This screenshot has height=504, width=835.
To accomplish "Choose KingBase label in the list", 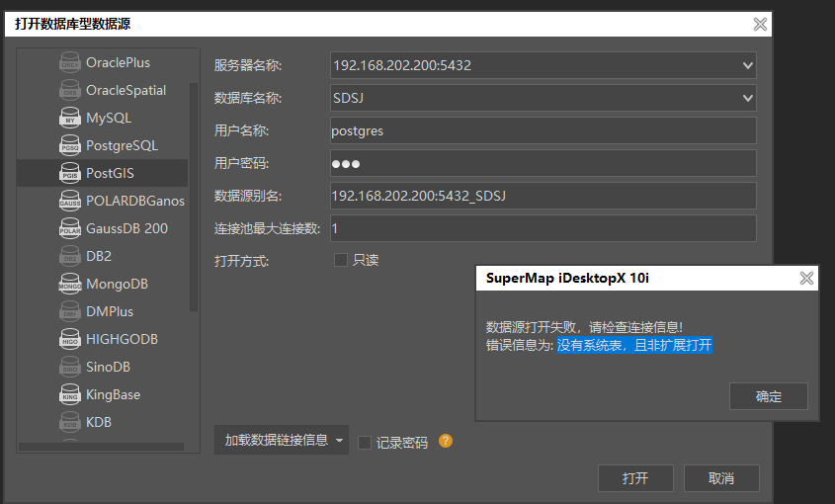I will (114, 394).
